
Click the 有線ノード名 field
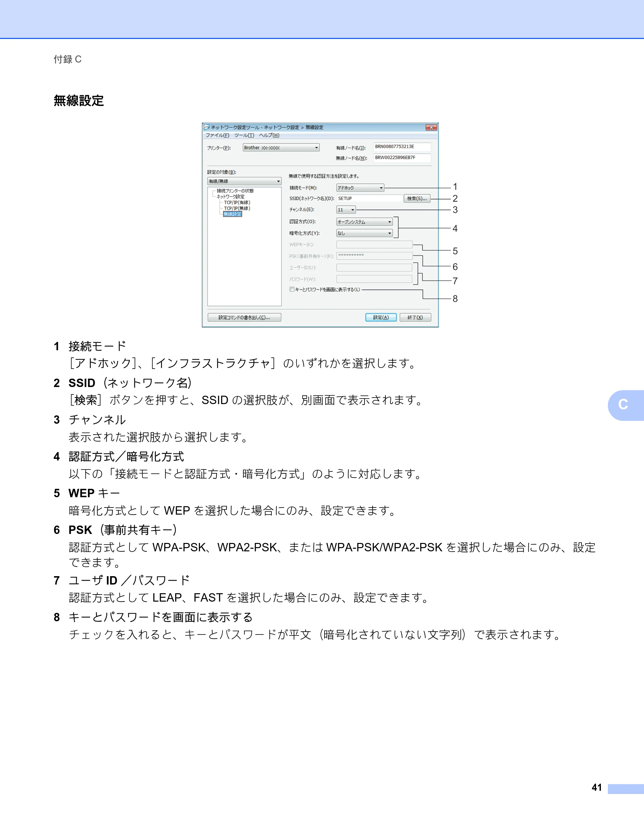[402, 147]
